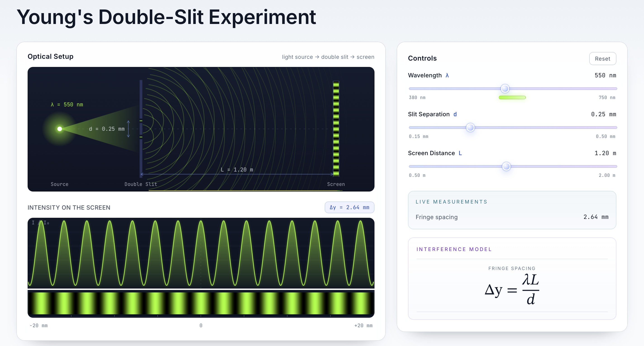The width and height of the screenshot is (644, 346).
Task: Click the 2.00 m maximum label
Action: (x=607, y=175)
